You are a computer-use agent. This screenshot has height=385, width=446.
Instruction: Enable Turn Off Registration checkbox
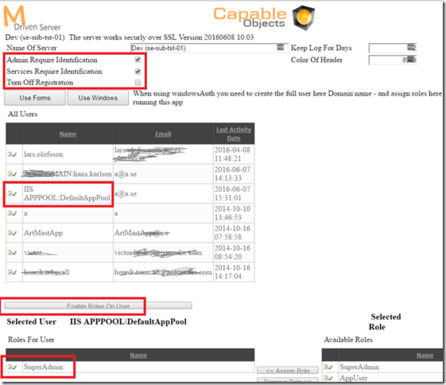pyautogui.click(x=138, y=82)
